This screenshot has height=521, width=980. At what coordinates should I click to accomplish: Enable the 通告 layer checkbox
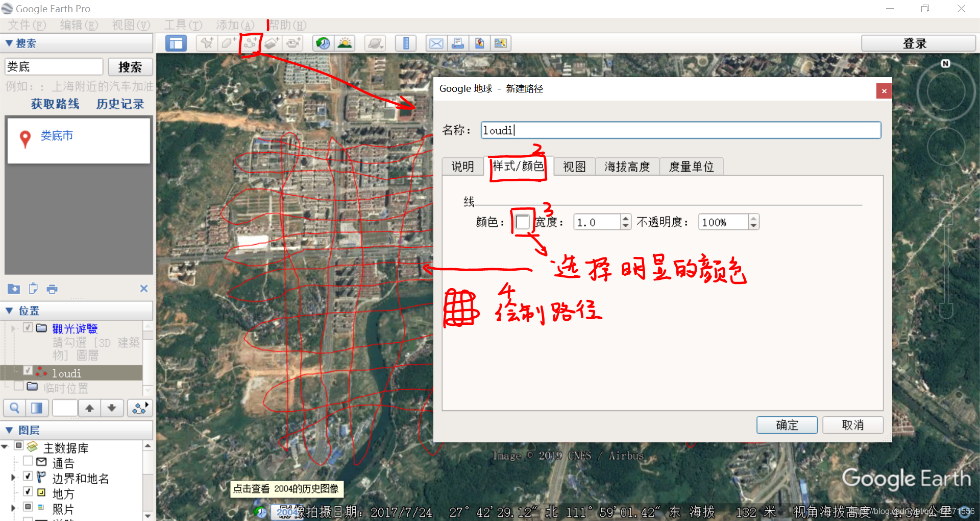[x=28, y=461]
